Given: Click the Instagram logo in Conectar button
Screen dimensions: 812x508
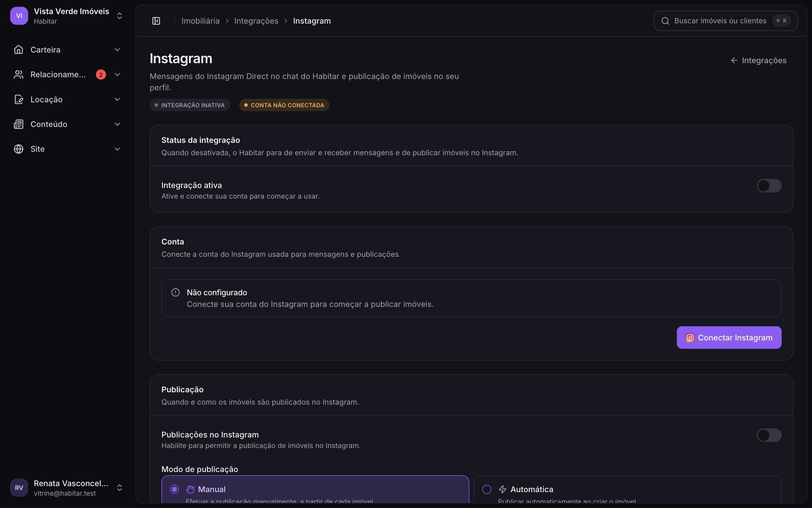Looking at the screenshot, I should [x=690, y=338].
